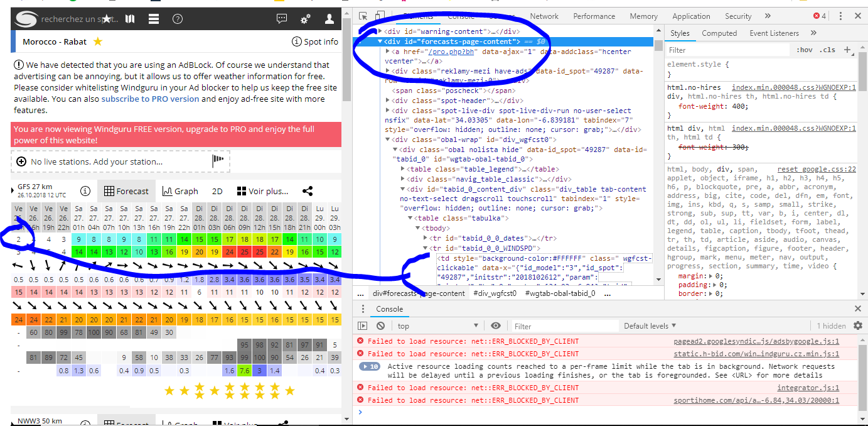This screenshot has height=426, width=868.
Task: Select the Styles tab
Action: pos(680,33)
